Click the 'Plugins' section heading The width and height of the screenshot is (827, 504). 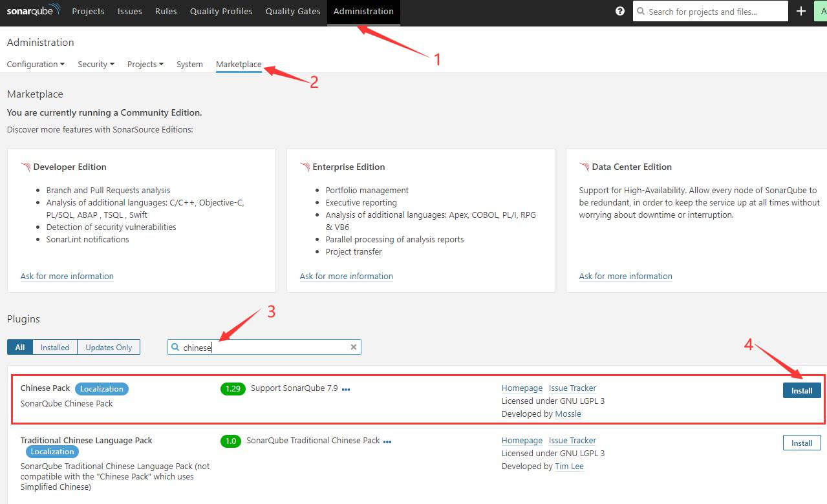[x=23, y=319]
